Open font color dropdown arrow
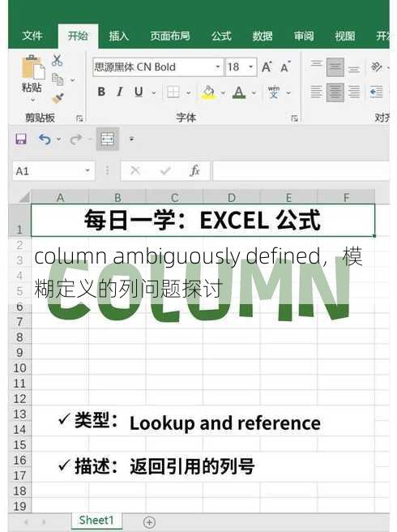397x532 pixels. (254, 92)
